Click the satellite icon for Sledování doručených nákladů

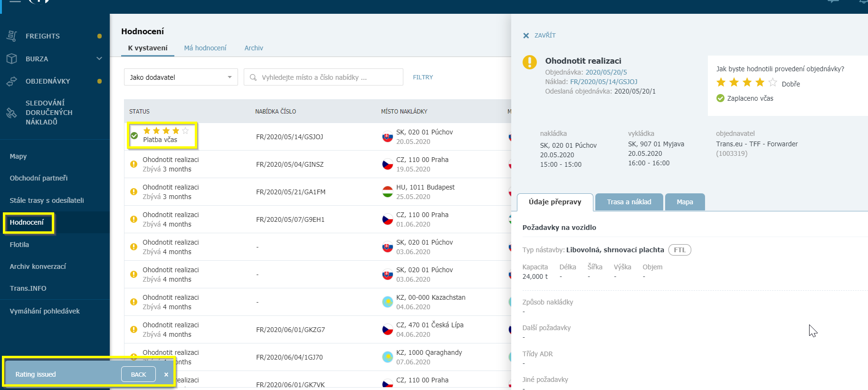point(12,113)
